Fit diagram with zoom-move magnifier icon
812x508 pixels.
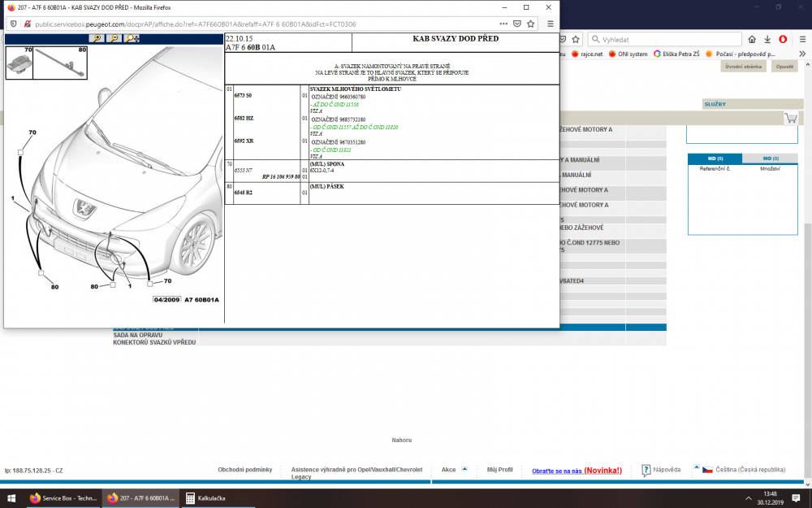pos(132,38)
